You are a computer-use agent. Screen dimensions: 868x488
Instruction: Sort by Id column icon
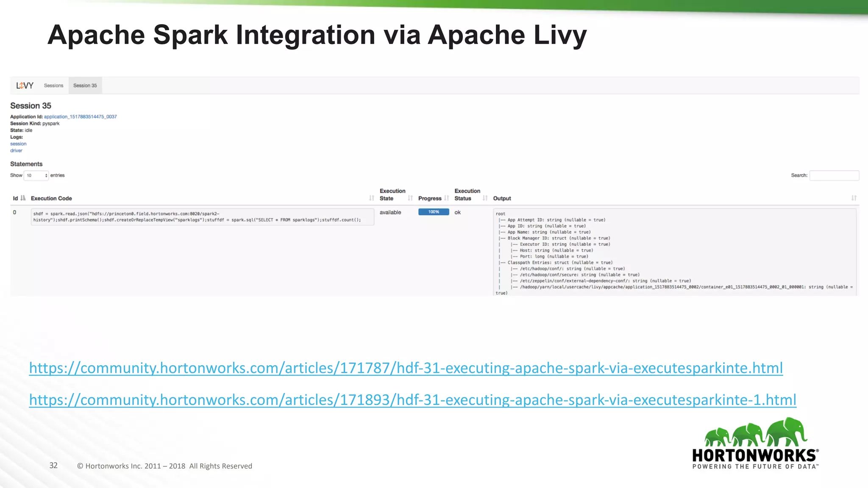[23, 198]
